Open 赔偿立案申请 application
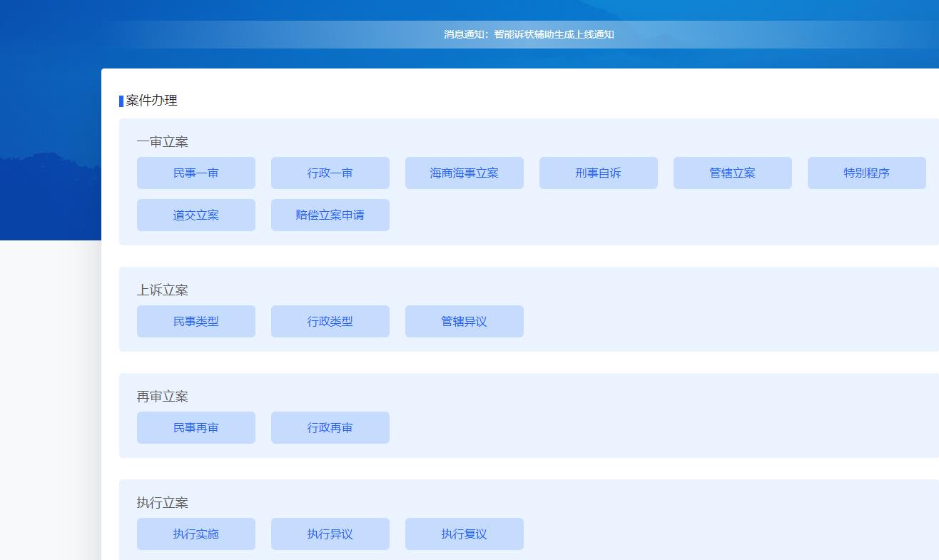The height and width of the screenshot is (560, 939). 330,215
